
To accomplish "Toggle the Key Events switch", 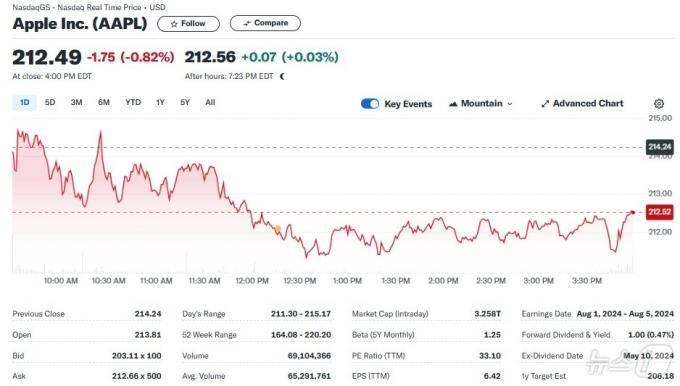I will click(370, 104).
